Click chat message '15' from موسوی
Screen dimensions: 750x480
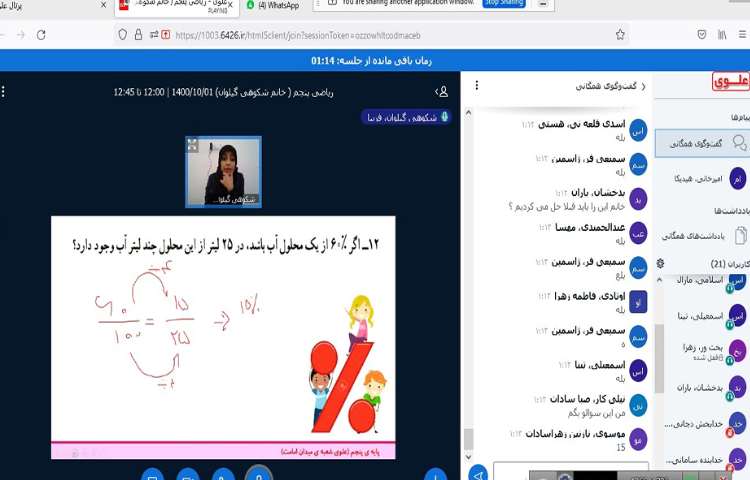point(620,447)
